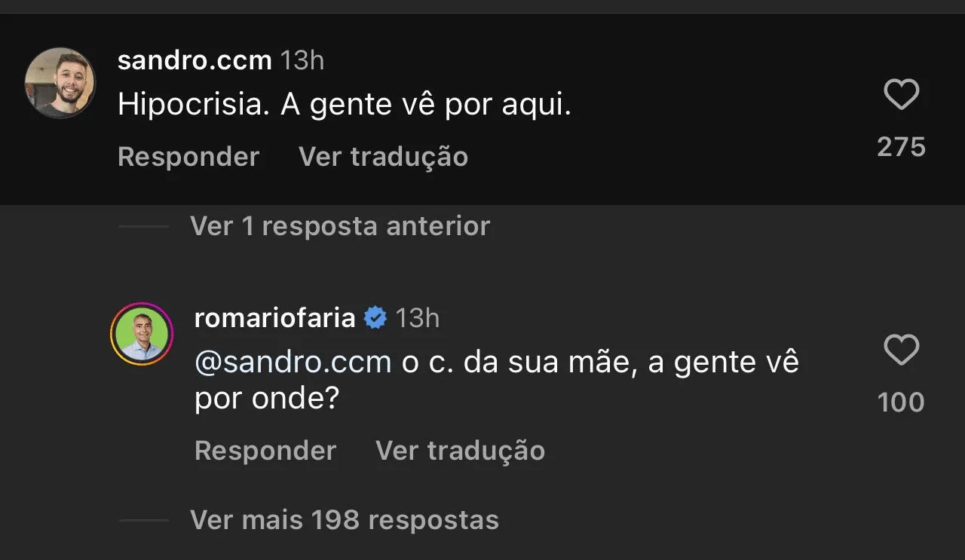Translate romariofaria's reply with Ver tradução
965x560 pixels.
coord(460,451)
